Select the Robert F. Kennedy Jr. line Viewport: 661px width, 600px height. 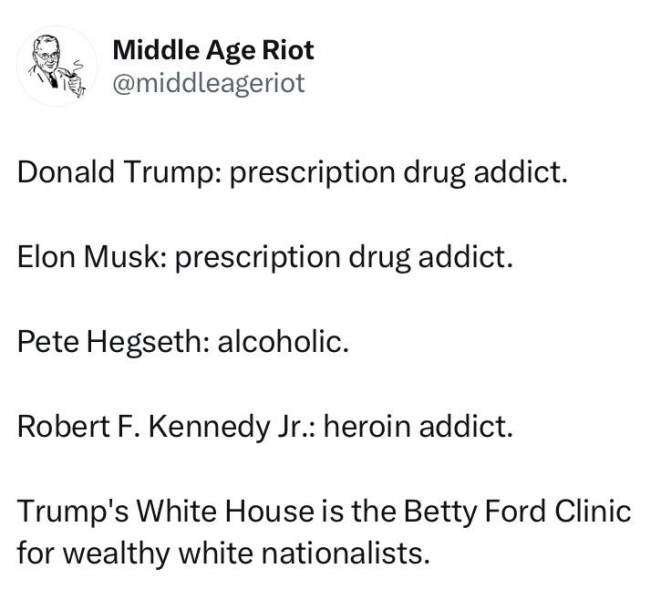click(265, 426)
